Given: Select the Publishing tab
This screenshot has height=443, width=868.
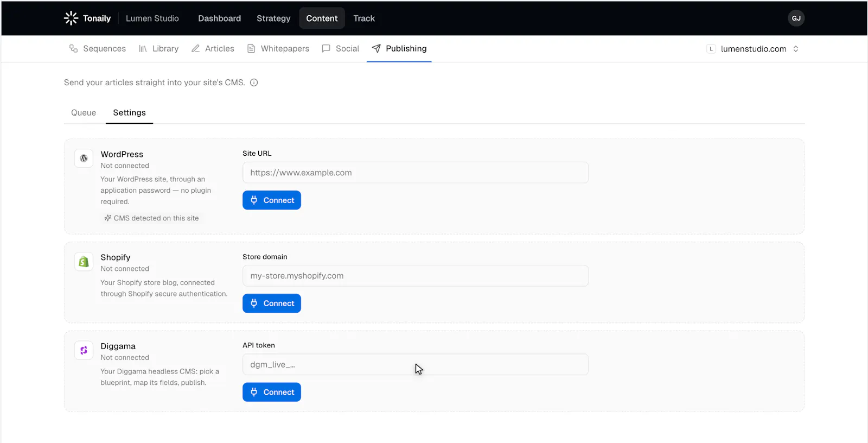Looking at the screenshot, I should pyautogui.click(x=399, y=49).
